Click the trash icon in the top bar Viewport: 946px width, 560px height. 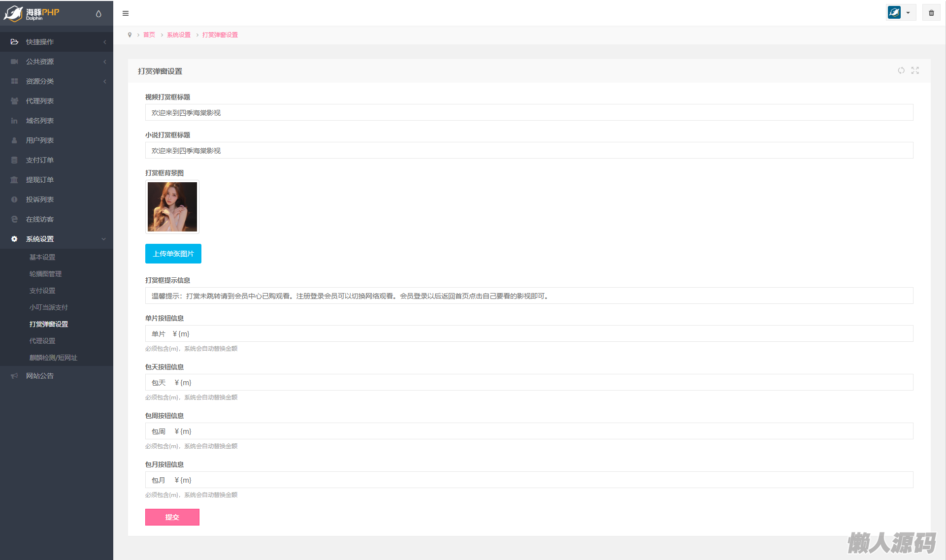click(x=931, y=13)
